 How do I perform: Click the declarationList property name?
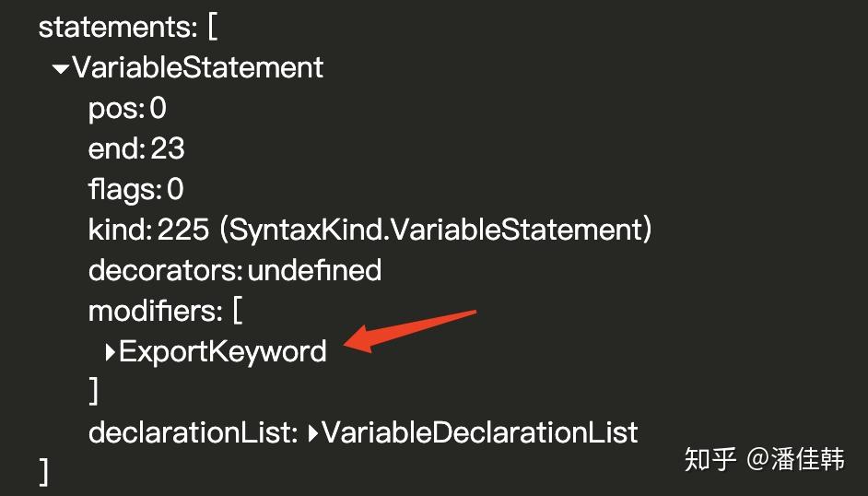[x=191, y=432]
